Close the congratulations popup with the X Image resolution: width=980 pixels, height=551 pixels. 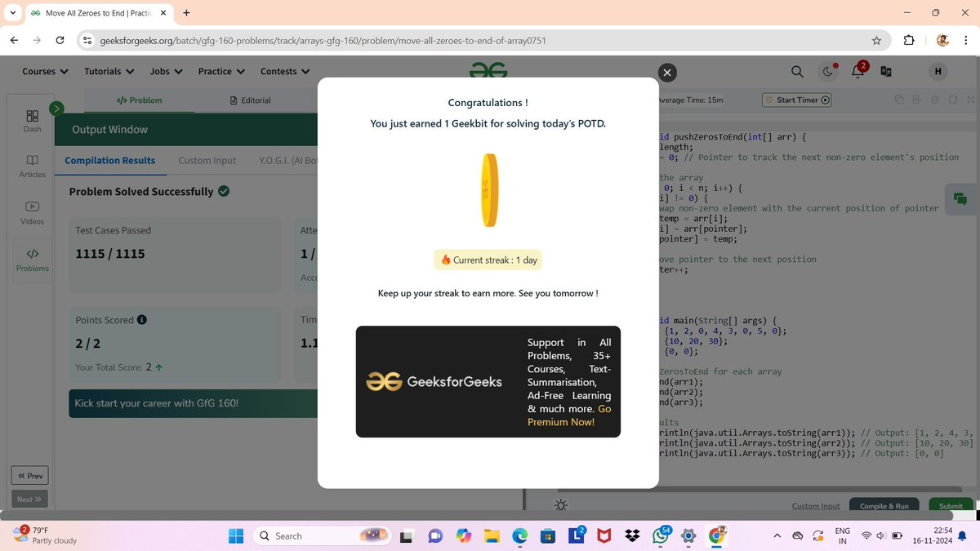coord(666,73)
